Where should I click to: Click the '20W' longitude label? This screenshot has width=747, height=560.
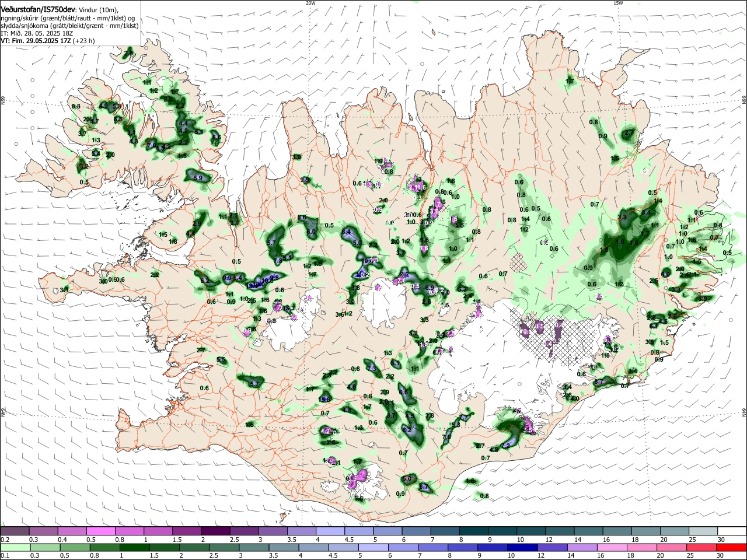tap(310, 3)
